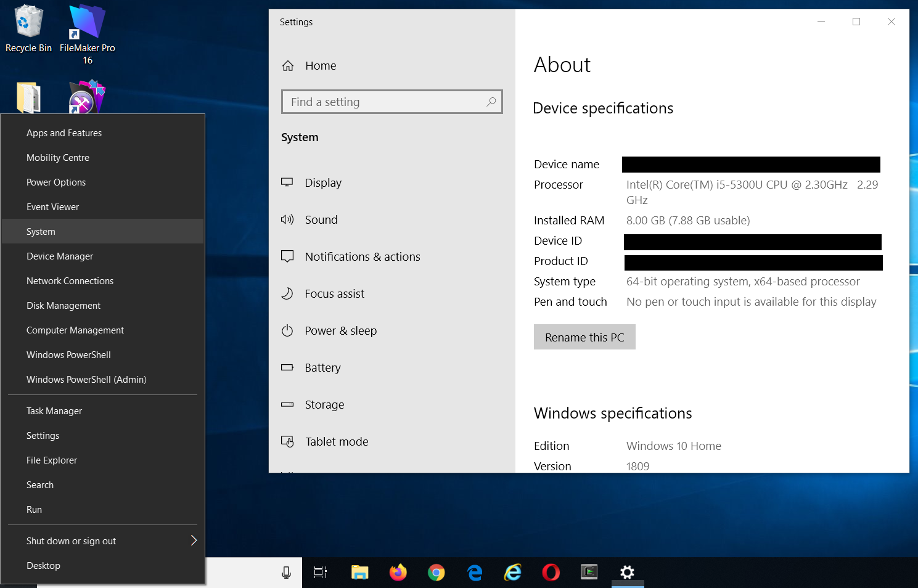
Task: Open Storage settings via drive icon
Action: (287, 405)
